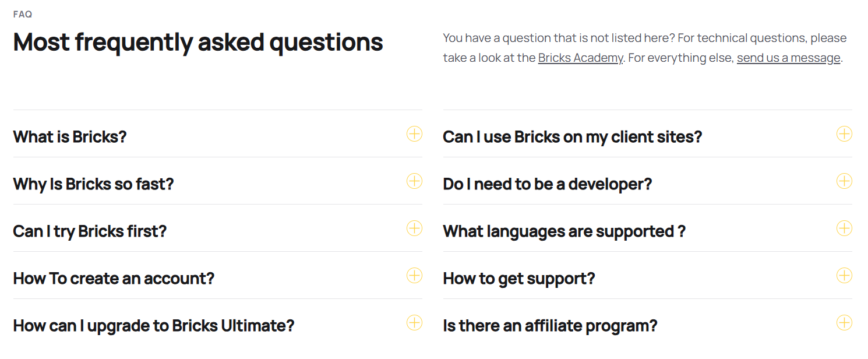Expand the "What is Bricks?" question

[70, 137]
